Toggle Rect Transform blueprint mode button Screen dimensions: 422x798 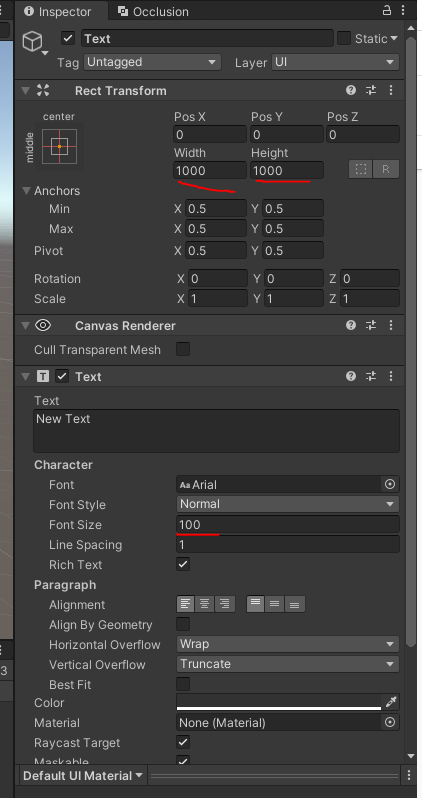[360, 169]
